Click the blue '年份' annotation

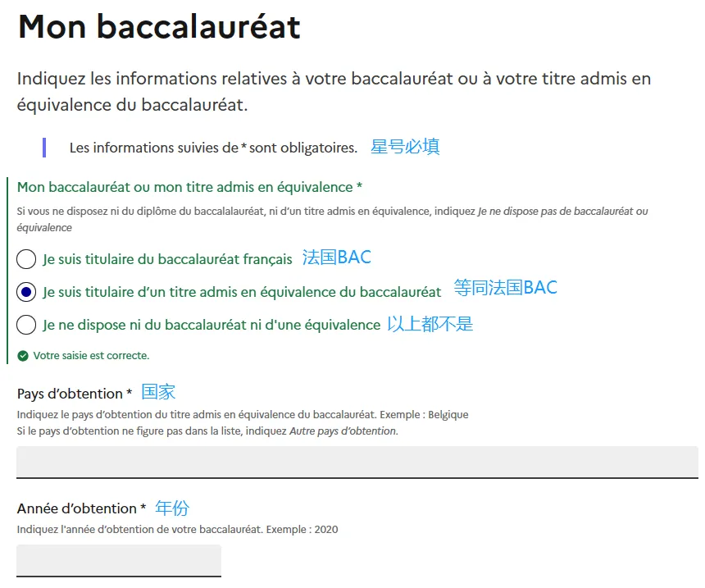(x=172, y=508)
